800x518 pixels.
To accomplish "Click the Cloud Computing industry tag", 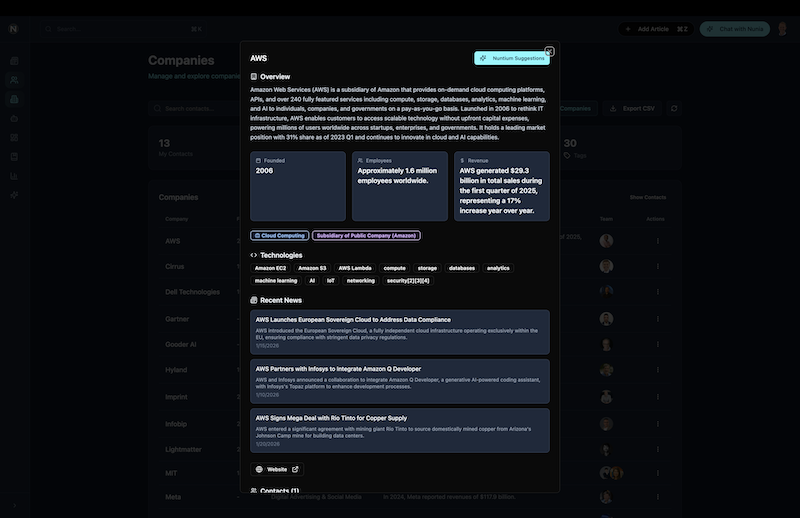I will 280,236.
